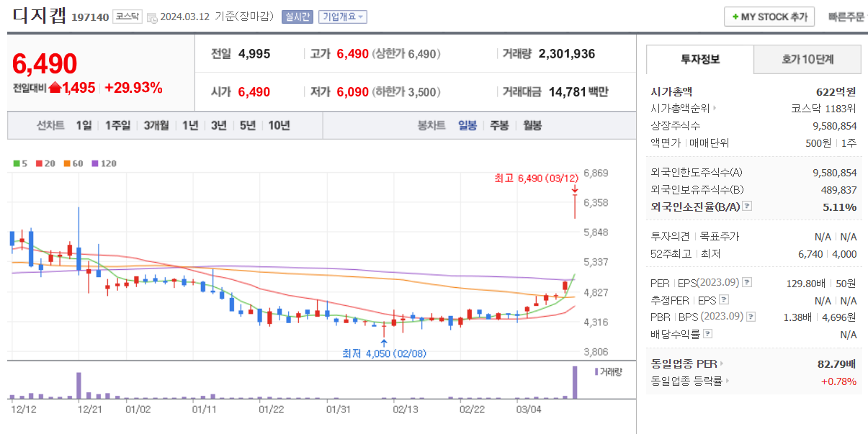The height and width of the screenshot is (434, 868).
Task: Click the 목표주가 label
Action: coord(719,236)
